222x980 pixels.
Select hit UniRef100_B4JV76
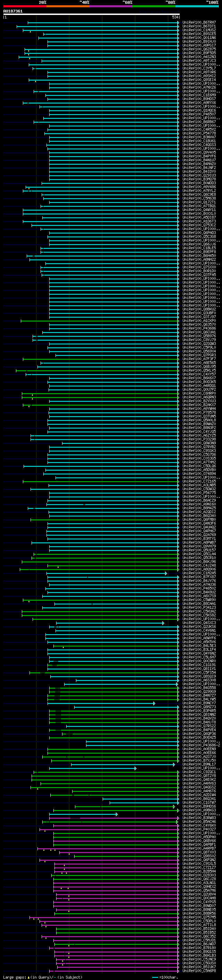tap(199, 581)
